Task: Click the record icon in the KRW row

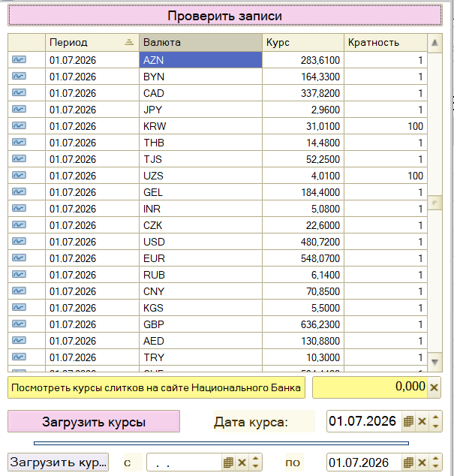Action: click(x=19, y=125)
